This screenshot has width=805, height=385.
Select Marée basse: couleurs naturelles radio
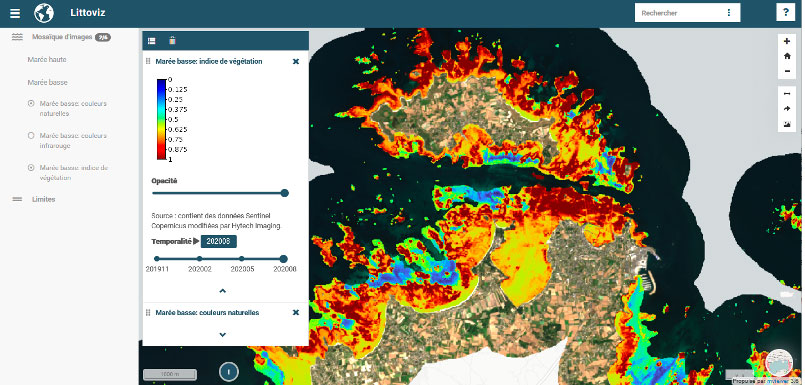pyautogui.click(x=31, y=103)
